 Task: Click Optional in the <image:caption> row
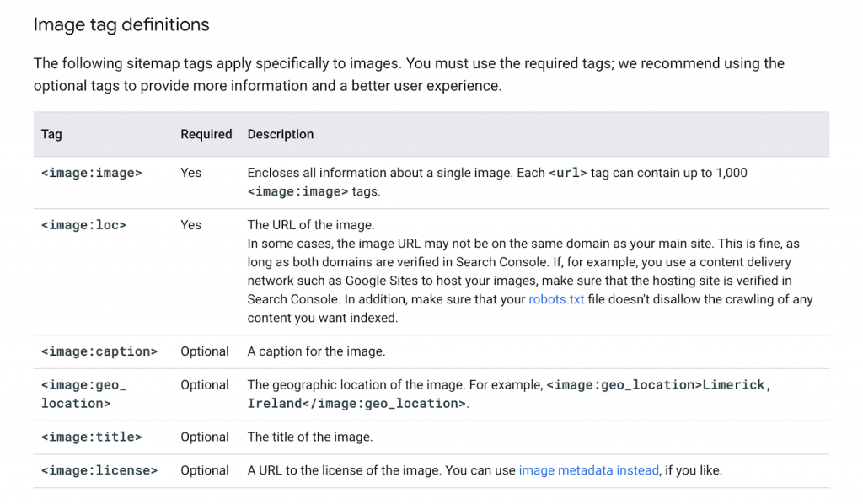(205, 351)
